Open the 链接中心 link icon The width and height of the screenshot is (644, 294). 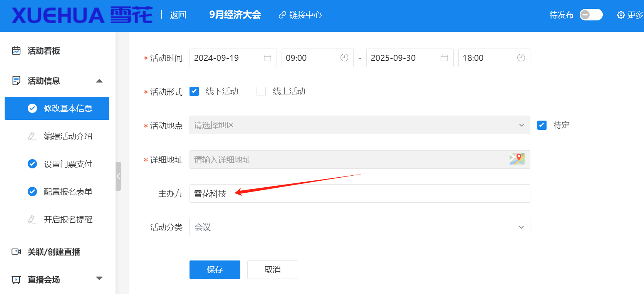tap(282, 15)
